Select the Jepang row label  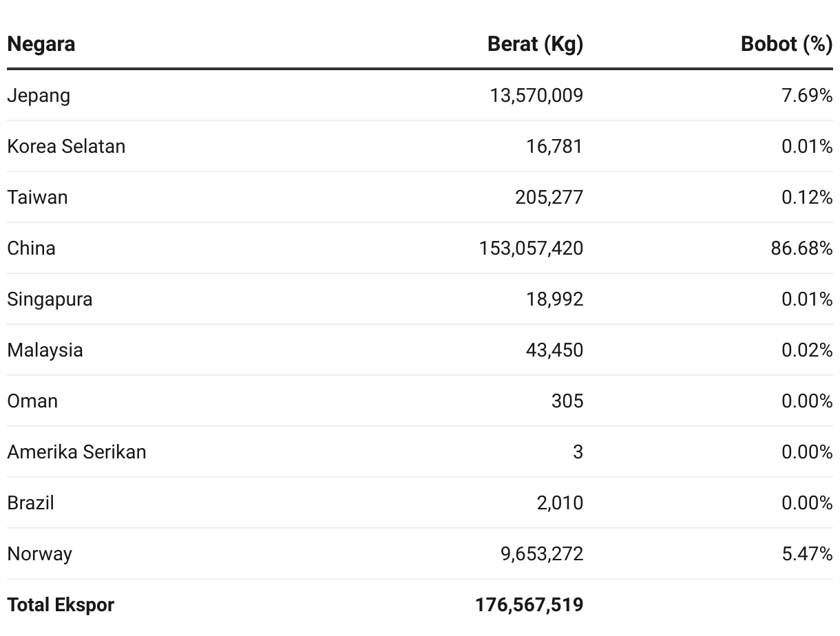39,96
